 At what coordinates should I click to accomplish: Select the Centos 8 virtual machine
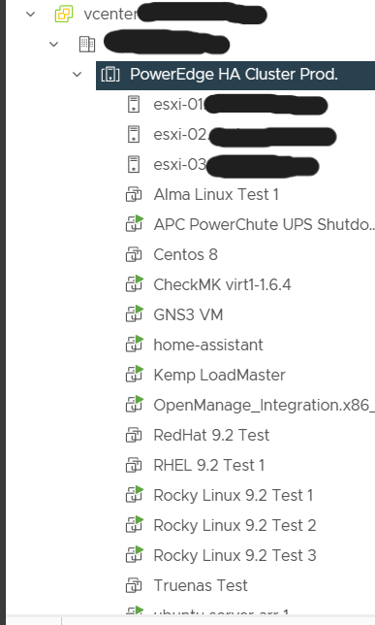[x=186, y=255]
